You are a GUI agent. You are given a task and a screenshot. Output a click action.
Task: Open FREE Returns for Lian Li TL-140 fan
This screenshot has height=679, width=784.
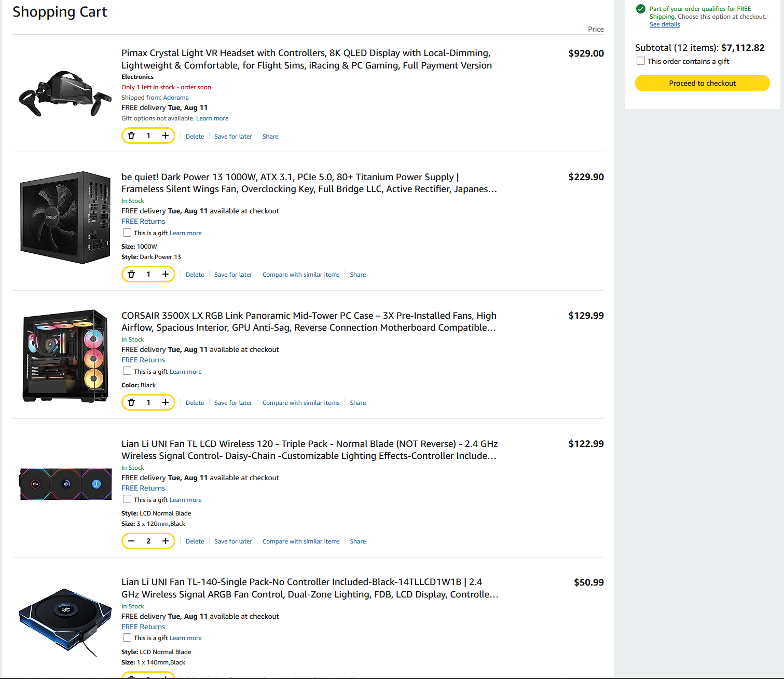143,627
